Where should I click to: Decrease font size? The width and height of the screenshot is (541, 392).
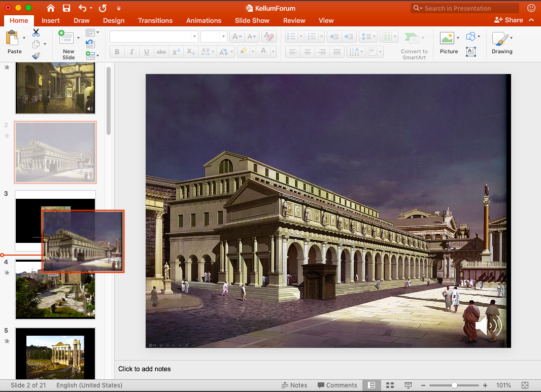(x=252, y=36)
